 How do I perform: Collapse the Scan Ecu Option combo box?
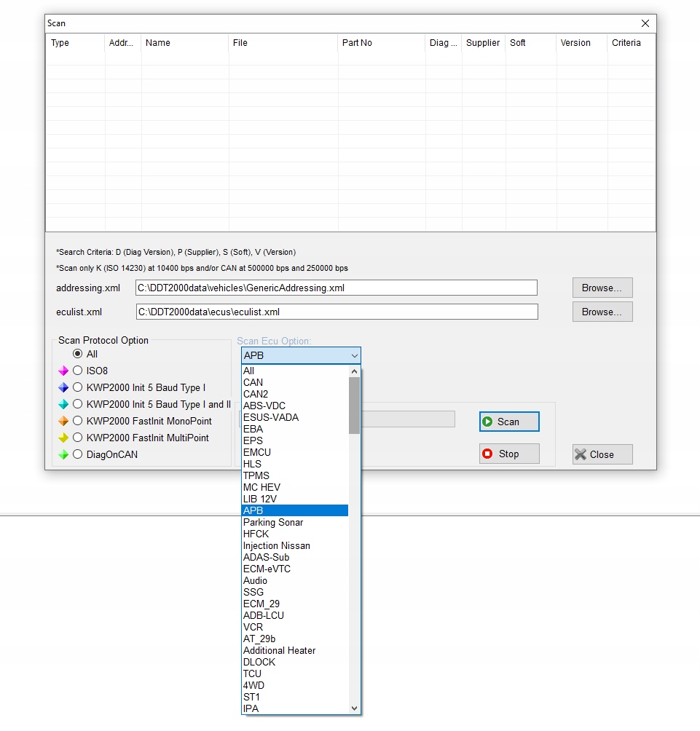point(355,356)
